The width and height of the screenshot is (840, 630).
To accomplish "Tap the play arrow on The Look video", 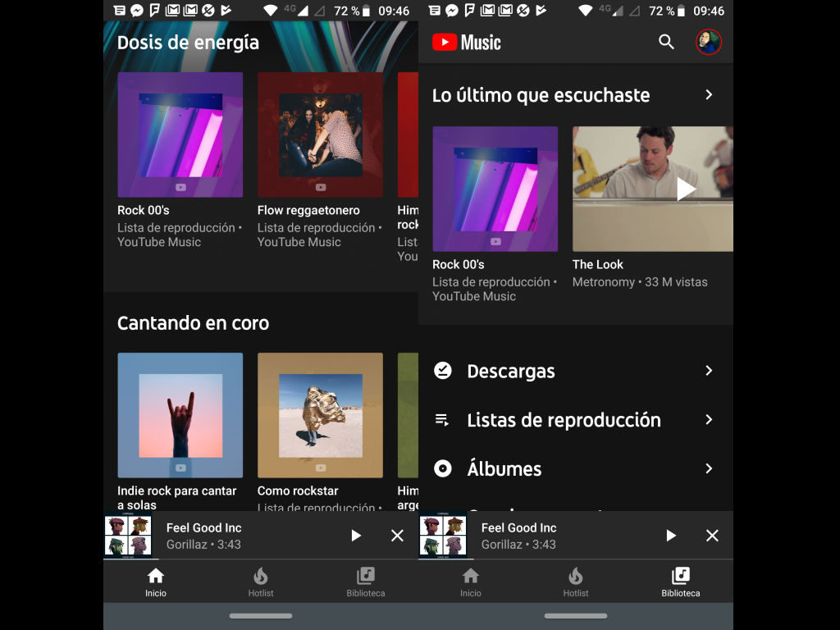I will click(686, 189).
